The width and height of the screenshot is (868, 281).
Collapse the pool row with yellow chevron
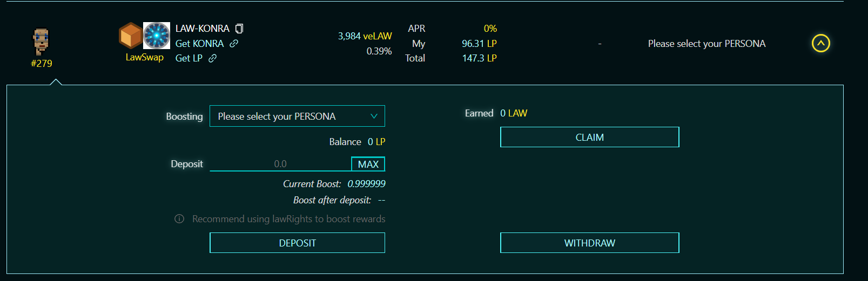[x=820, y=43]
